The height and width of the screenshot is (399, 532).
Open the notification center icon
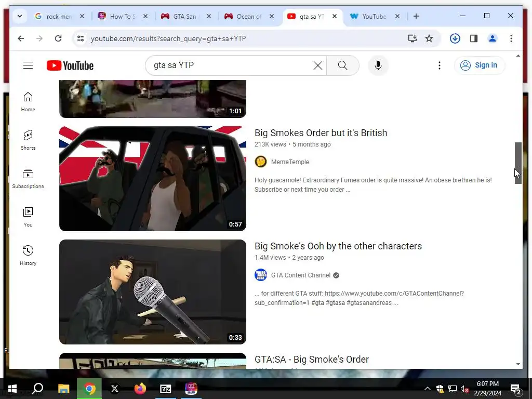515,389
